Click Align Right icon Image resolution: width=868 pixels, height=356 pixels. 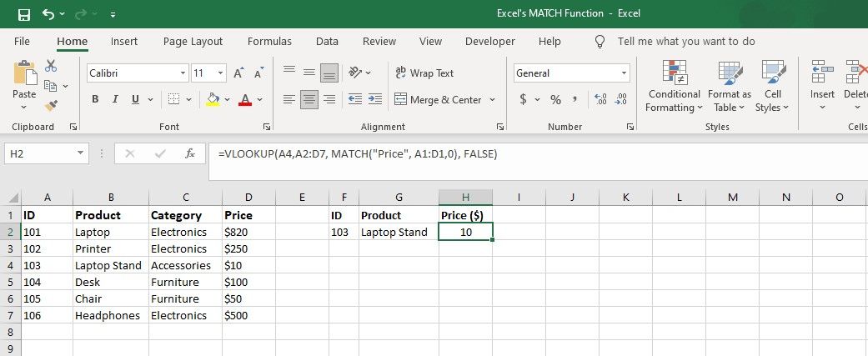[x=329, y=100]
